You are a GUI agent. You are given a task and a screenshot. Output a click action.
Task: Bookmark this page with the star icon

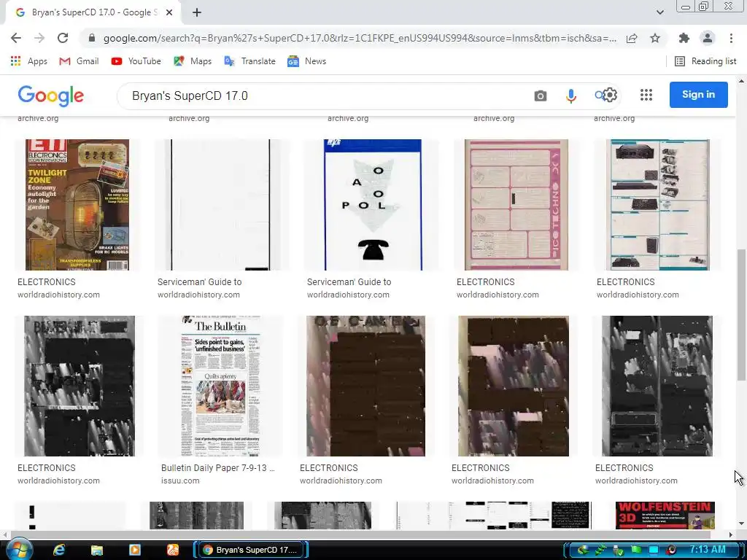point(655,38)
